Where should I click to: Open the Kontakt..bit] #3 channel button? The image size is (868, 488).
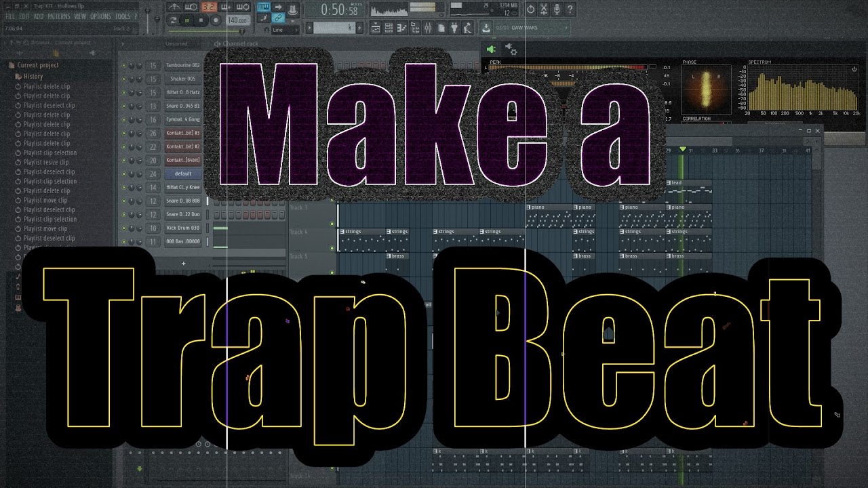pos(183,134)
